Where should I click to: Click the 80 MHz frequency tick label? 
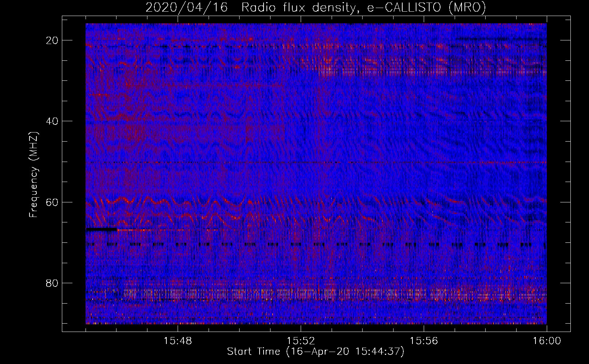point(52,283)
